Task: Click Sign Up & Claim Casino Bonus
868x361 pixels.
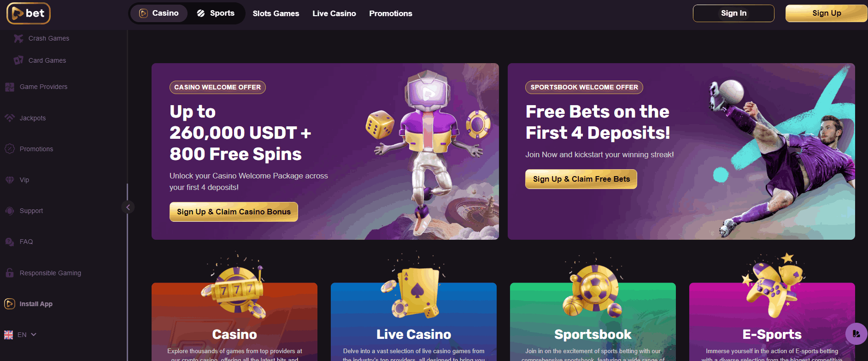Action: [x=234, y=212]
